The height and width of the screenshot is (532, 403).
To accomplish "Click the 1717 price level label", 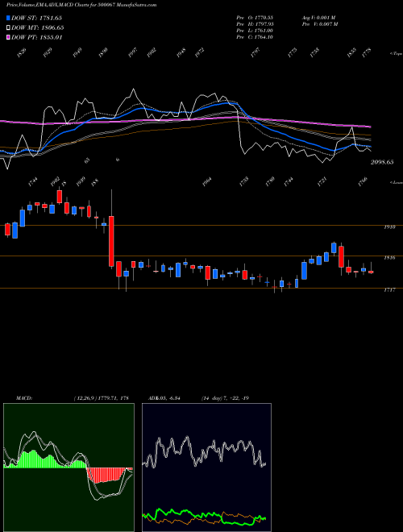I will click(x=389, y=290).
